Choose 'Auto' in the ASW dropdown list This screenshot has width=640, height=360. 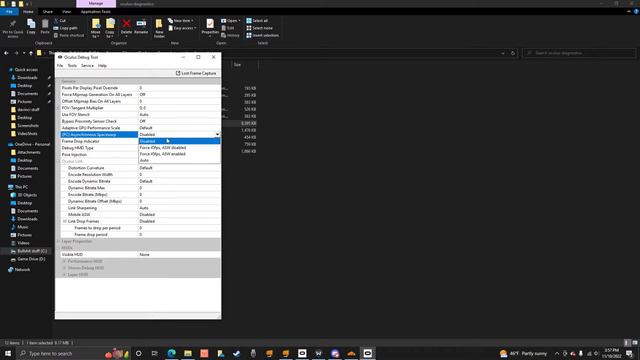click(179, 160)
